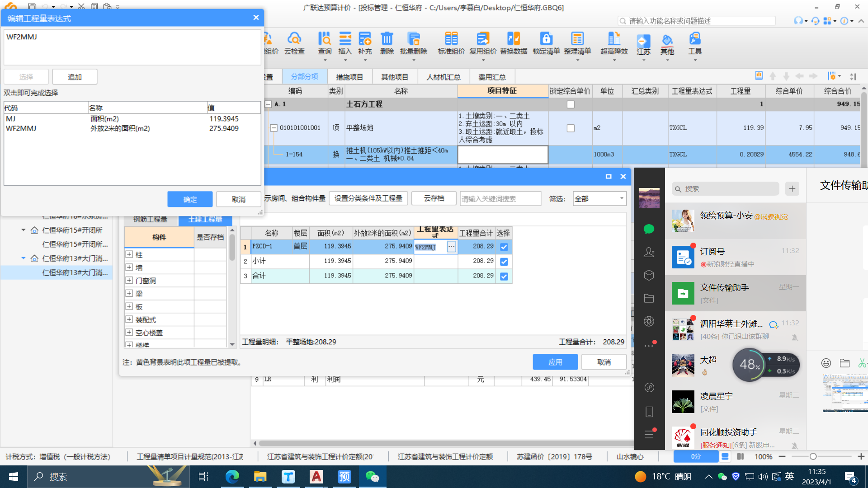Open WeChat moments shutter icon
This screenshot has width=868, height=488.
click(649, 321)
